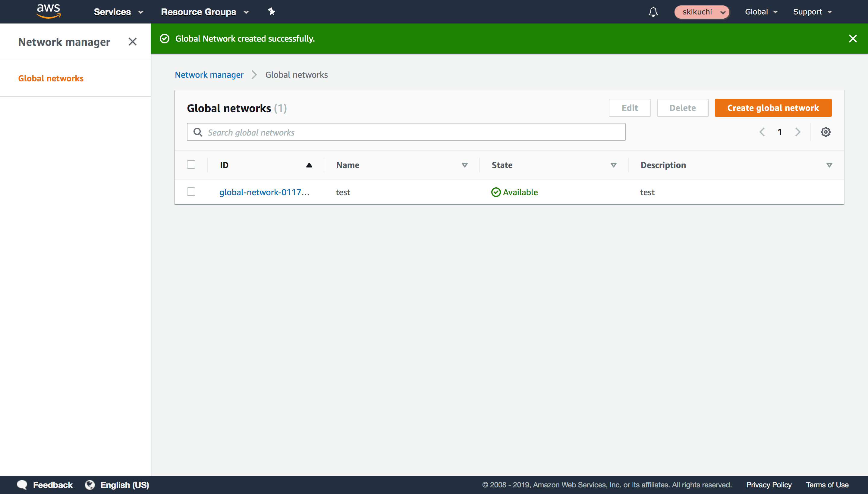Open the Support menu
This screenshot has height=494, width=868.
(x=812, y=11)
